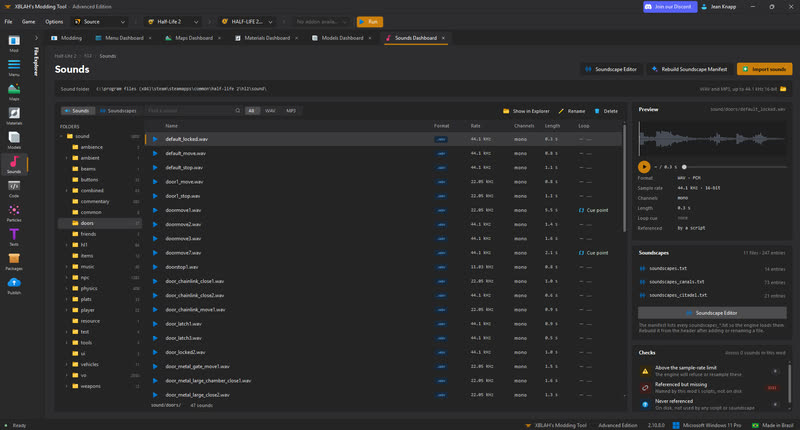
Task: Click the preview waveform display
Action: pyautogui.click(x=712, y=138)
